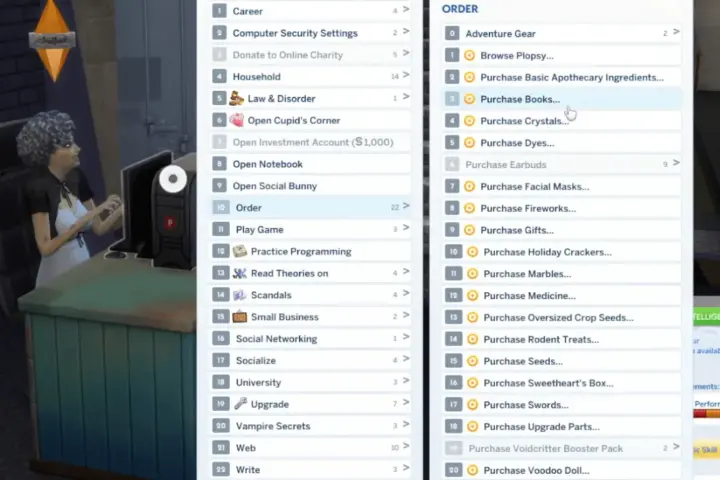
Task: Click the Practice Programming icon
Action: (x=240, y=251)
